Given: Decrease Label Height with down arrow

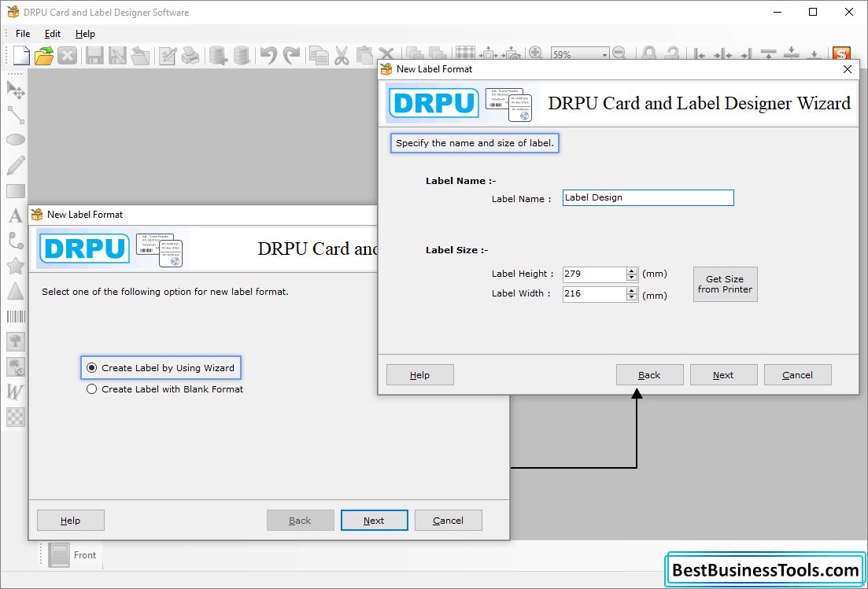Looking at the screenshot, I should point(632,278).
